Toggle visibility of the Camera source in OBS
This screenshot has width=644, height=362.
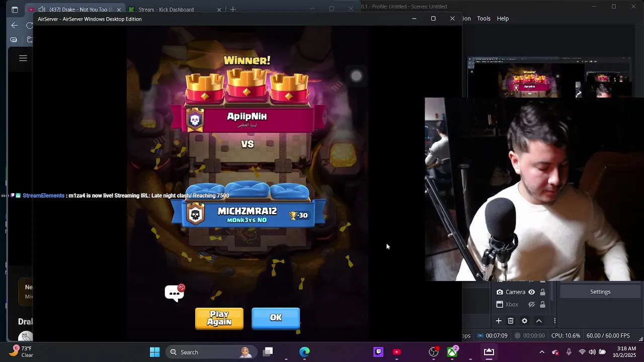[x=531, y=292]
